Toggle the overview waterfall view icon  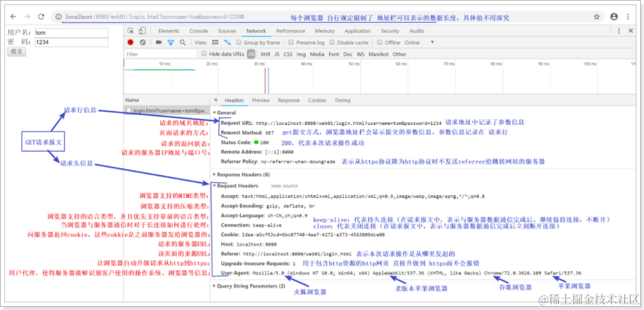click(227, 42)
